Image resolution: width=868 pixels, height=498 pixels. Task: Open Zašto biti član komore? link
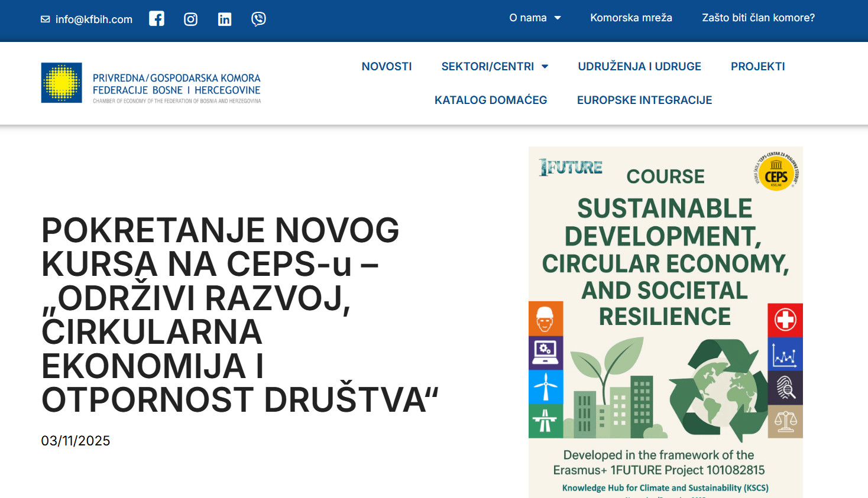tap(758, 18)
